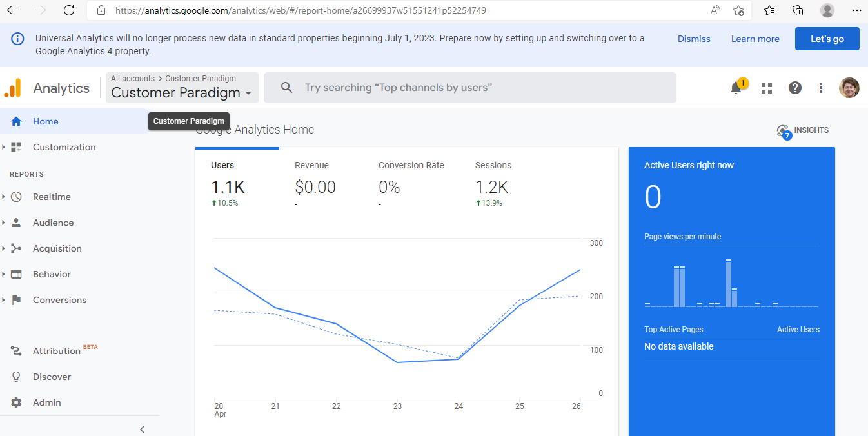
Task: Click the Let's go button
Action: coord(827,39)
